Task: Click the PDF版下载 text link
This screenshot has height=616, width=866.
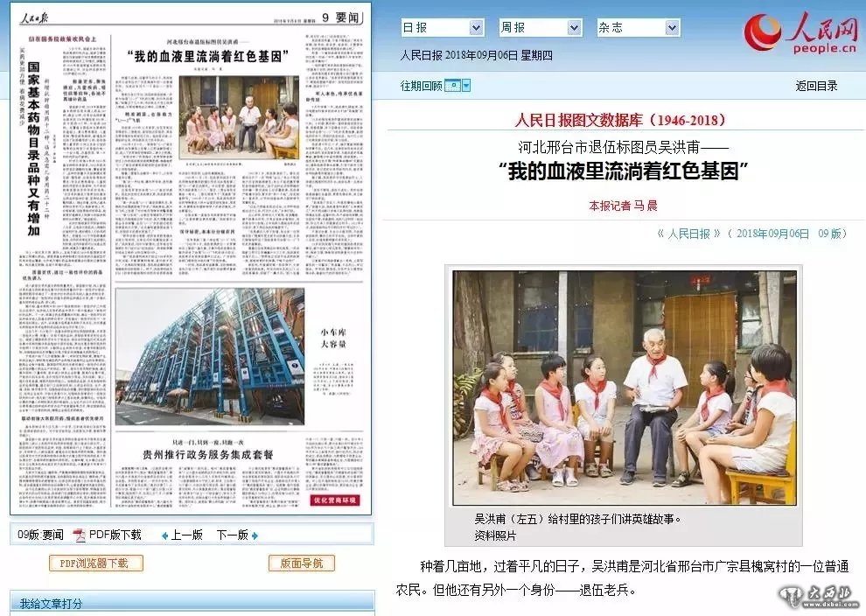Action: pos(115,535)
